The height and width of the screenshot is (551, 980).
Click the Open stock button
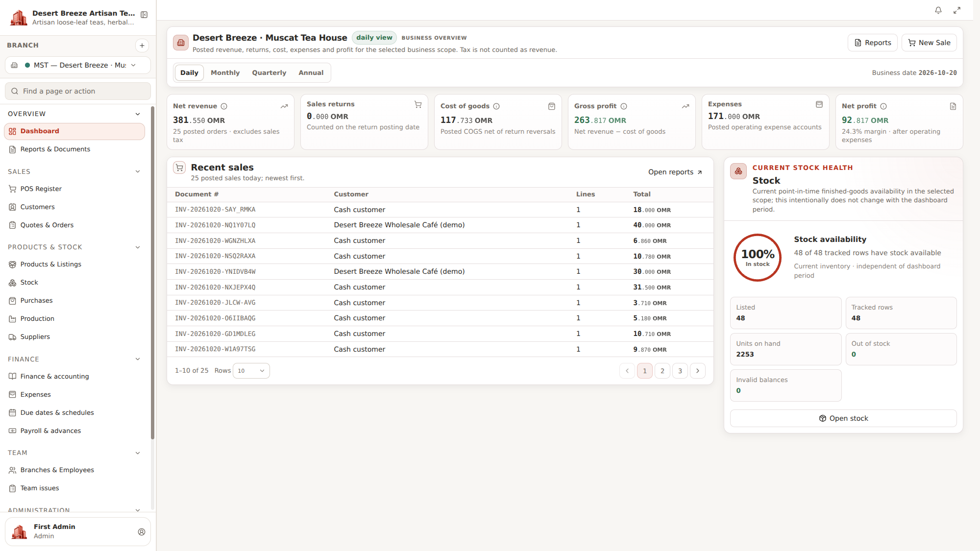tap(843, 418)
